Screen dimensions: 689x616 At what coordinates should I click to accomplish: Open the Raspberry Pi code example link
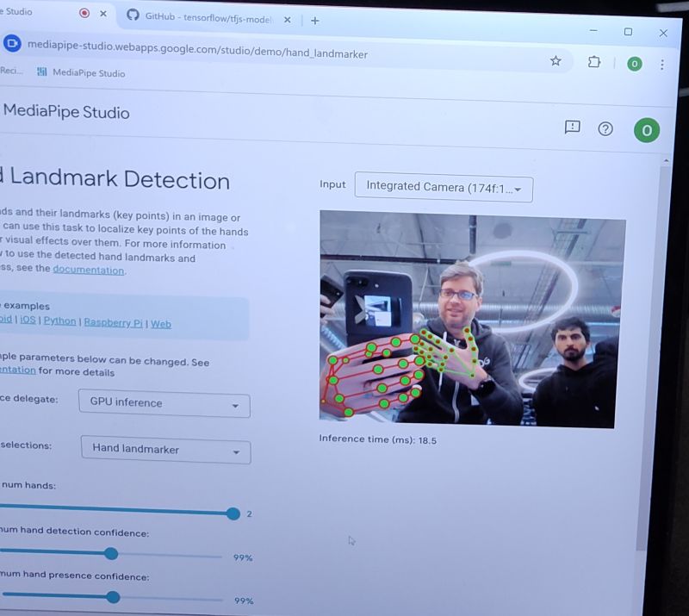coord(113,322)
